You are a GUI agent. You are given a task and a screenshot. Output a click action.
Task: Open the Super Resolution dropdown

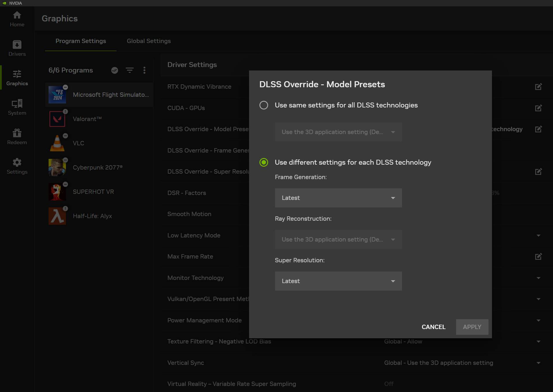coord(338,281)
